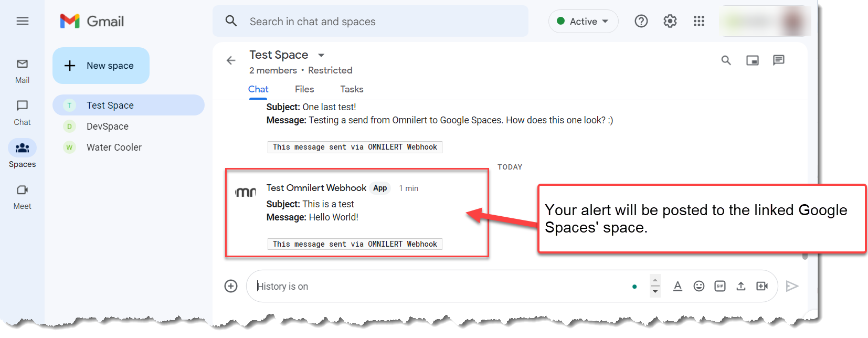Screen dimensions: 868x338
Task: Select DevSpace in the spaces list
Action: click(129, 126)
